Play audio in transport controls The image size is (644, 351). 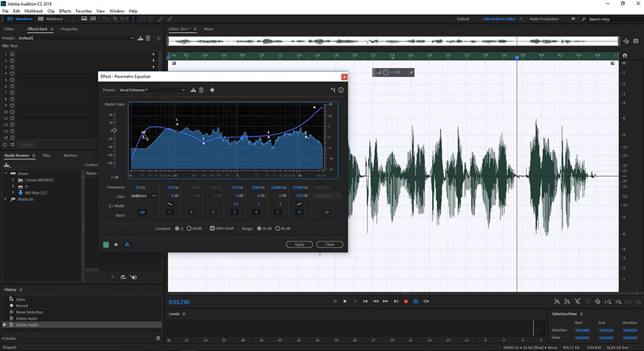(345, 301)
